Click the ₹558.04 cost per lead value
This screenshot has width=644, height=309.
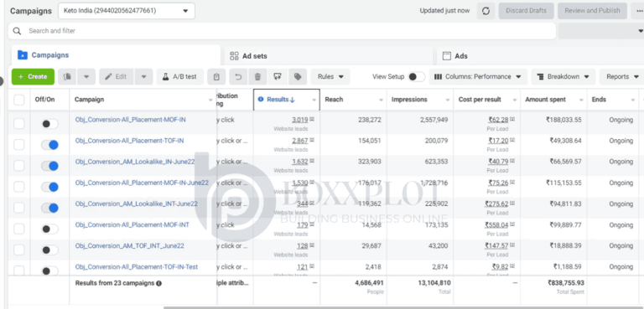pos(496,225)
